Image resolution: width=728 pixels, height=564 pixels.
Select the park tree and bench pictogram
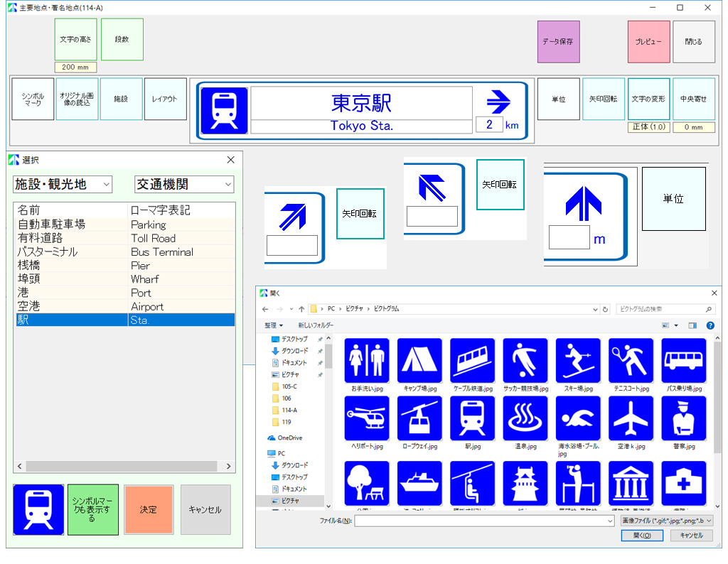point(367,483)
